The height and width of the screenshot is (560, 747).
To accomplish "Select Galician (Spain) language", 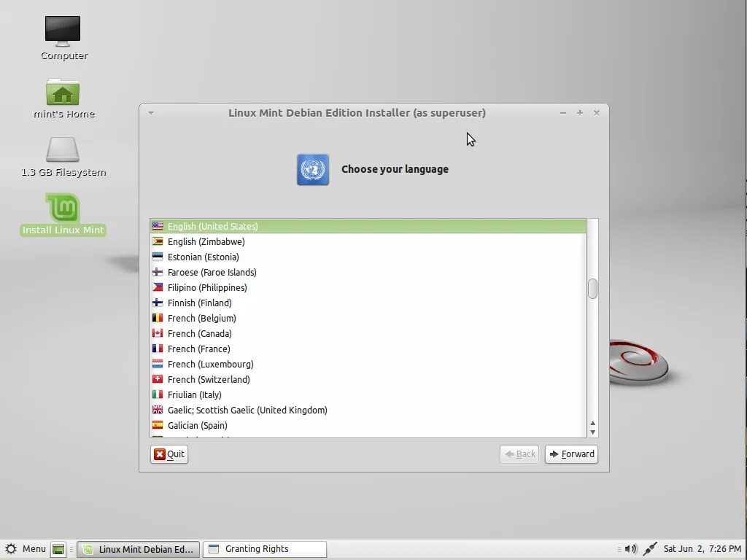I will click(368, 425).
